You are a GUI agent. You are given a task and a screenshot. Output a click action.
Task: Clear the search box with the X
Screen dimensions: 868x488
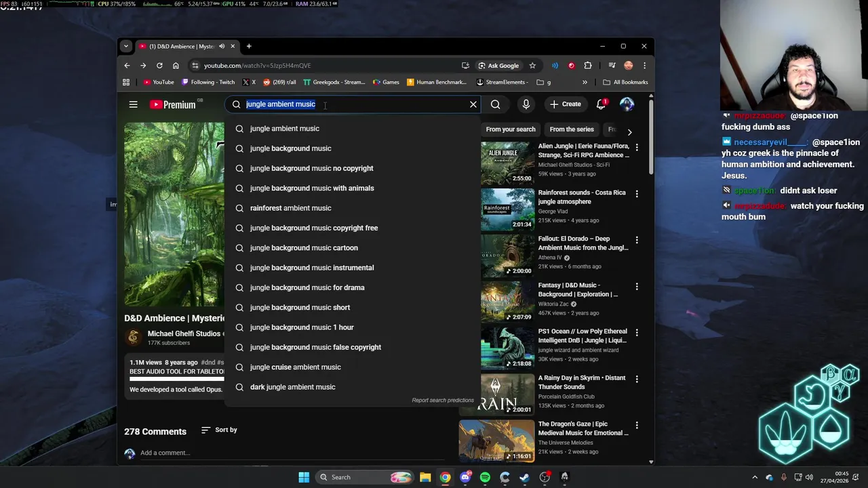coord(473,104)
